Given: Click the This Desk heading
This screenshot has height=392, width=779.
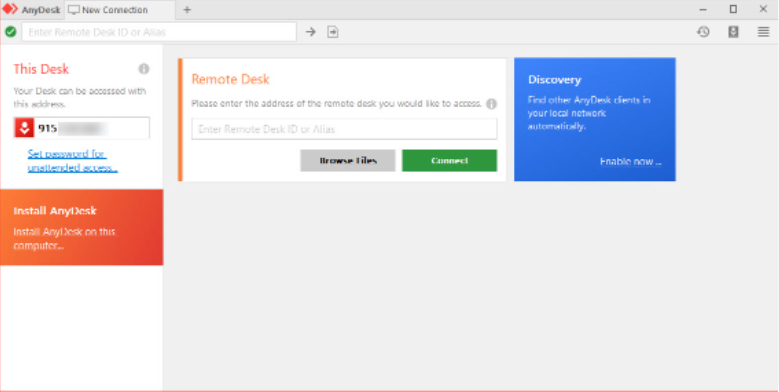Looking at the screenshot, I should tap(41, 69).
